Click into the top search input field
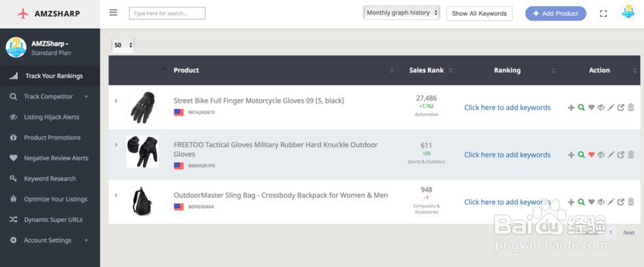The width and height of the screenshot is (644, 267). pyautogui.click(x=167, y=14)
